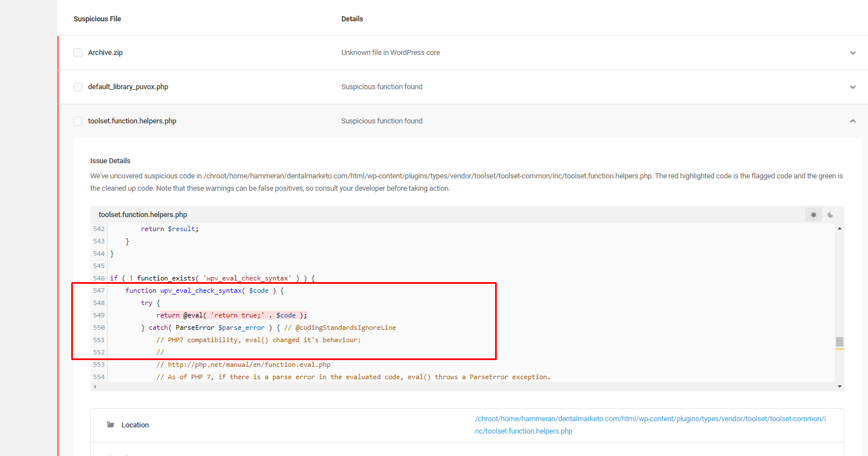Select the Archive.zip checkbox
This screenshot has height=456, width=868.
point(78,53)
